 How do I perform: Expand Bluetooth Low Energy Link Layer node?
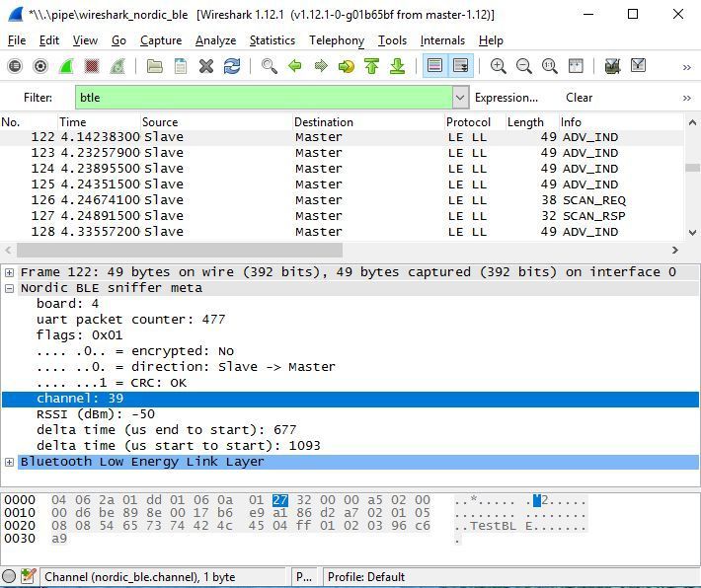pyautogui.click(x=10, y=462)
